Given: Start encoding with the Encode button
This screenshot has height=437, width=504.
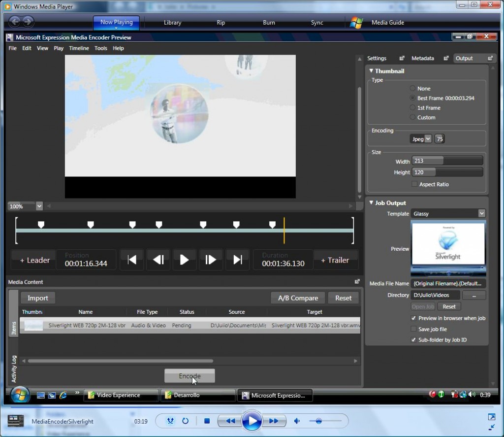Looking at the screenshot, I should (x=189, y=375).
